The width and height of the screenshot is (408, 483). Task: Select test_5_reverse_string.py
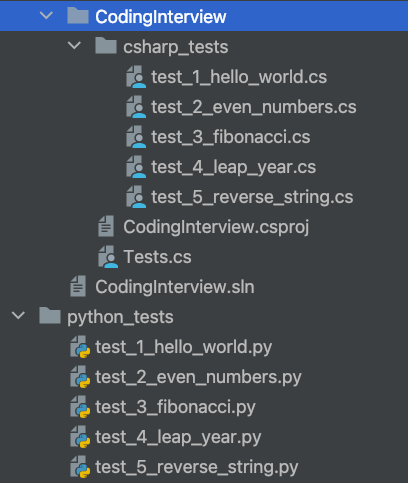pos(196,467)
